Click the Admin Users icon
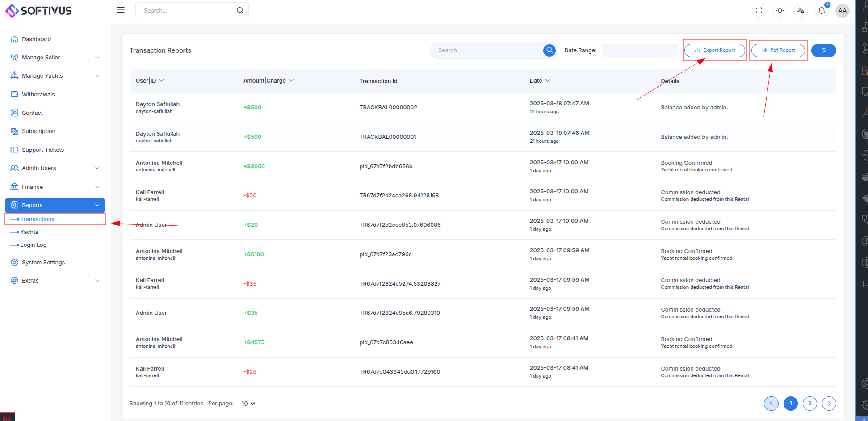868x421 pixels. tap(14, 168)
